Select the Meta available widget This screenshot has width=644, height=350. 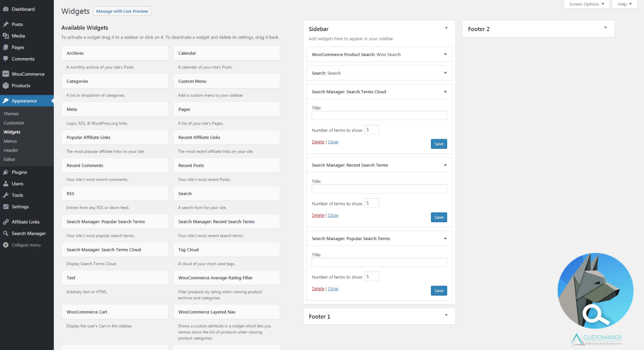(115, 109)
